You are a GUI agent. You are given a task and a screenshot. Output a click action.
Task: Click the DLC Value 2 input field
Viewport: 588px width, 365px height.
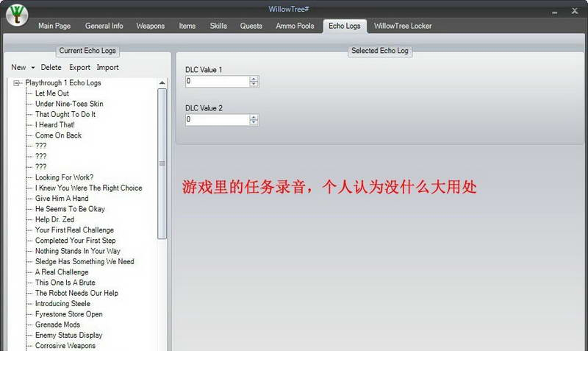pyautogui.click(x=218, y=120)
